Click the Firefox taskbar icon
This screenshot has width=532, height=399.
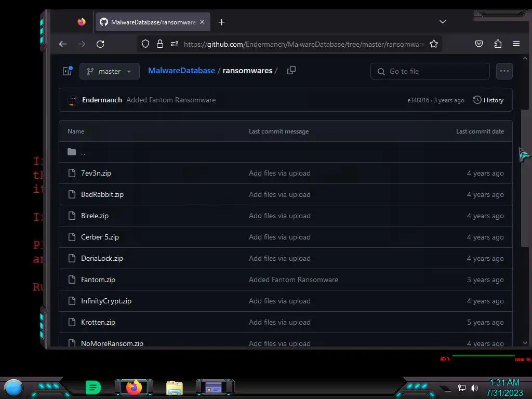pos(134,387)
